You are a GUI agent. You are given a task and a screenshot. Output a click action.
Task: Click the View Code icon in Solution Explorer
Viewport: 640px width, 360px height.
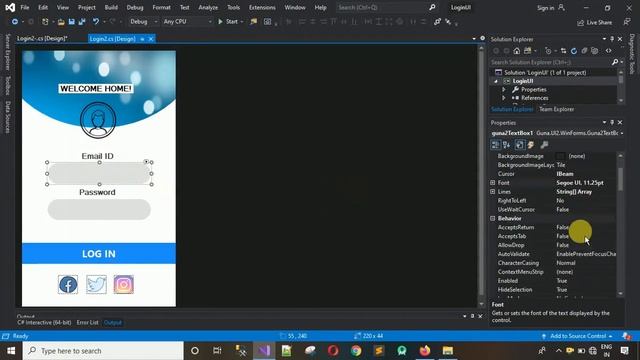coord(609,51)
